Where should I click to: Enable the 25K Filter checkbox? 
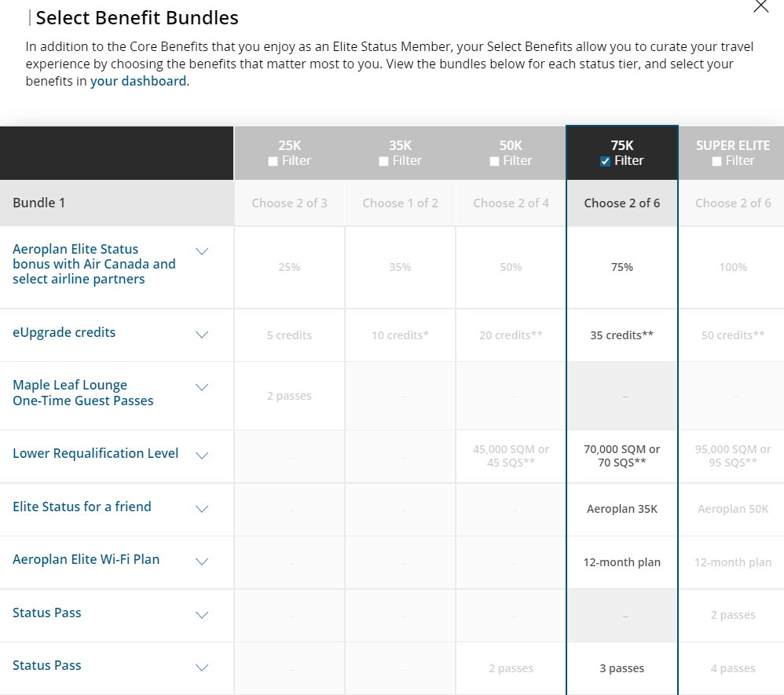click(273, 162)
